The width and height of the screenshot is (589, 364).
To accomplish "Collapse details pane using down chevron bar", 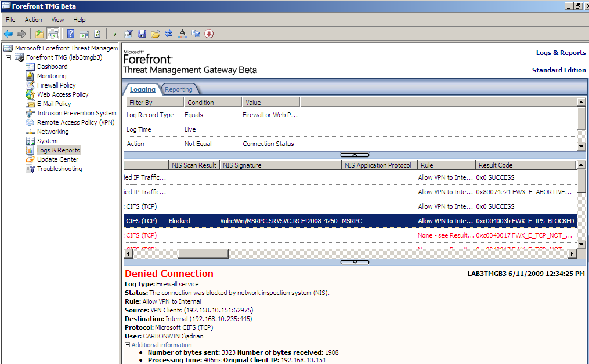I will pos(355,262).
